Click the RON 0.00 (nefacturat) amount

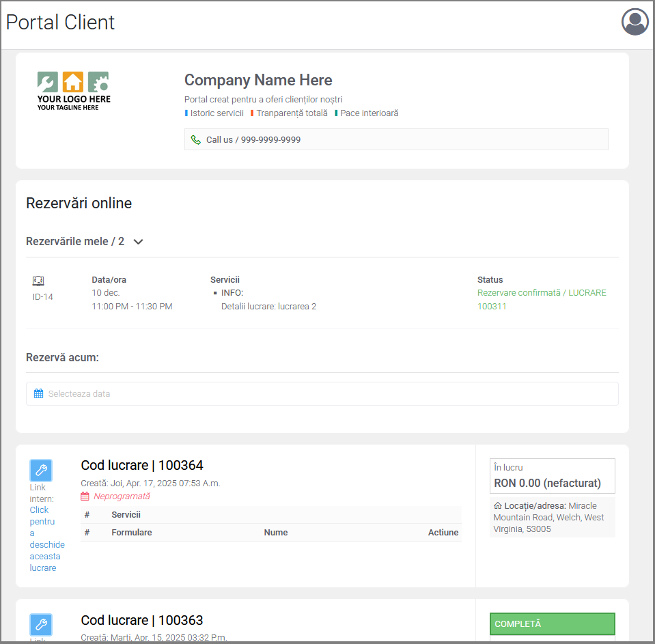(x=547, y=483)
